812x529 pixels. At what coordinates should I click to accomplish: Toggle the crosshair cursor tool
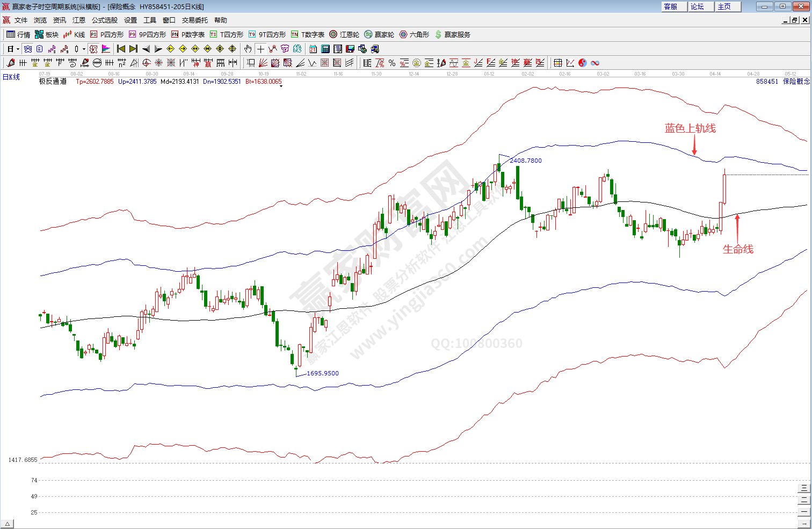pos(260,49)
